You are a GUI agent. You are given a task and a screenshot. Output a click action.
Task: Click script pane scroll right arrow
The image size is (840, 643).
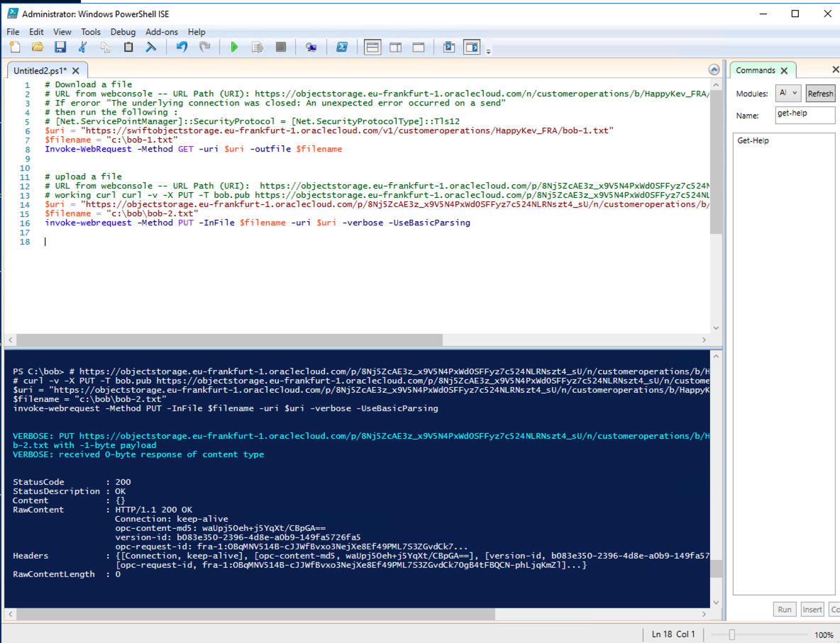[704, 340]
